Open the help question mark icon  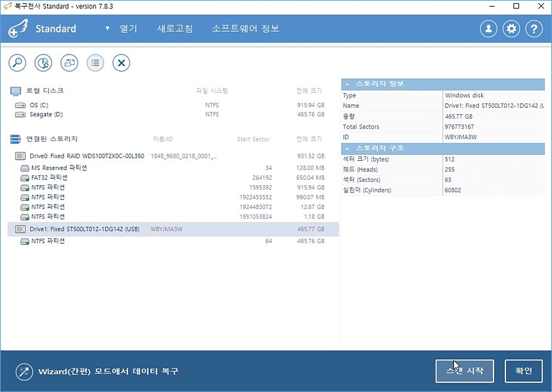[533, 29]
